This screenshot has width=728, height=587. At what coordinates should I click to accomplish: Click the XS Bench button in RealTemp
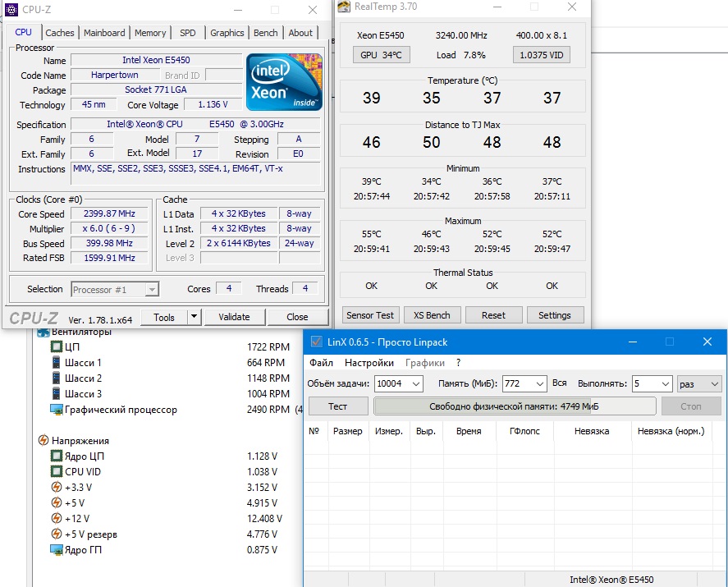coord(432,315)
